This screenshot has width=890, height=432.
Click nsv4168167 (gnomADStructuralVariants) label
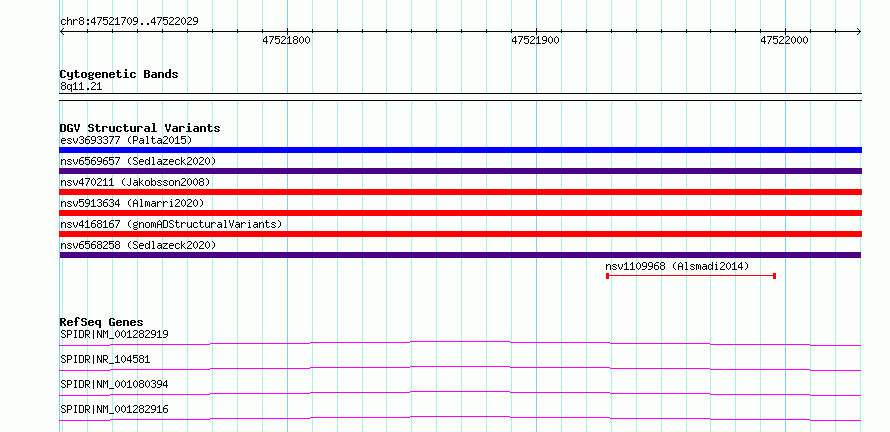click(171, 224)
